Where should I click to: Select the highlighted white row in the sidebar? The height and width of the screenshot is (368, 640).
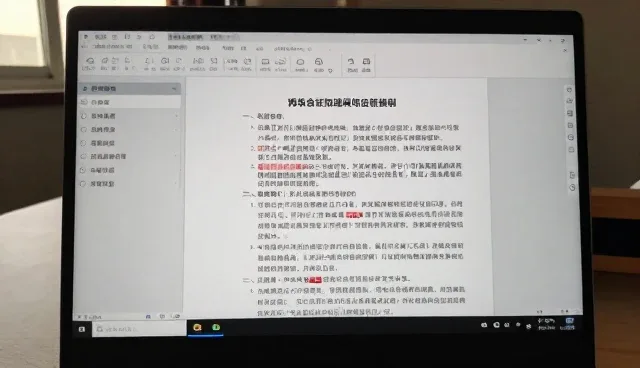129,102
